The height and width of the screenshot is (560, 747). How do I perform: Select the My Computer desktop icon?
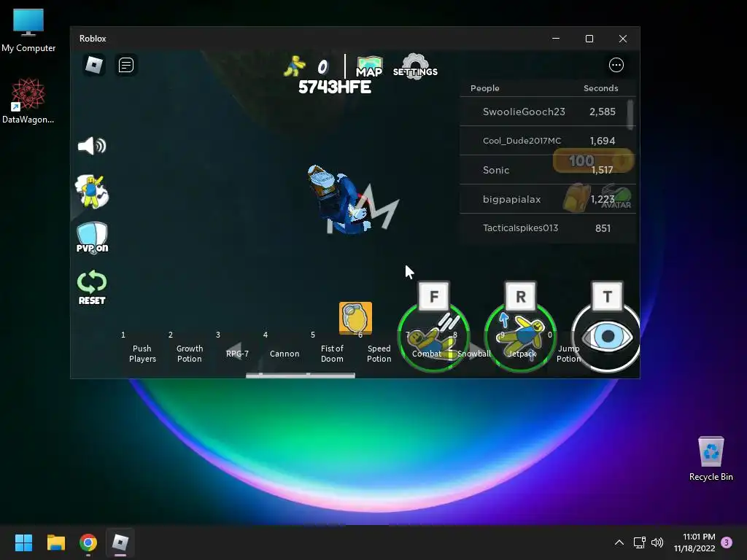28,31
